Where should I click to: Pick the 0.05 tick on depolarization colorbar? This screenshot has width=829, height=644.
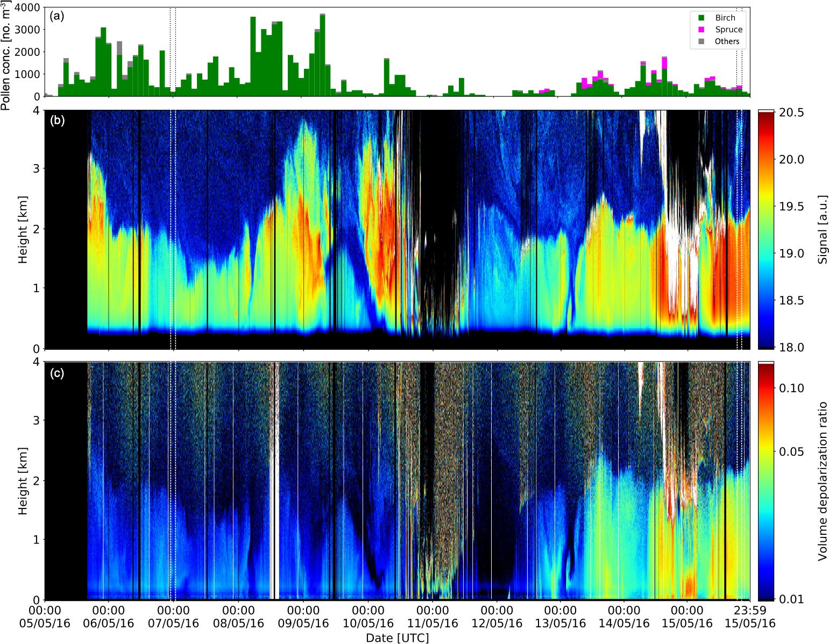click(791, 451)
